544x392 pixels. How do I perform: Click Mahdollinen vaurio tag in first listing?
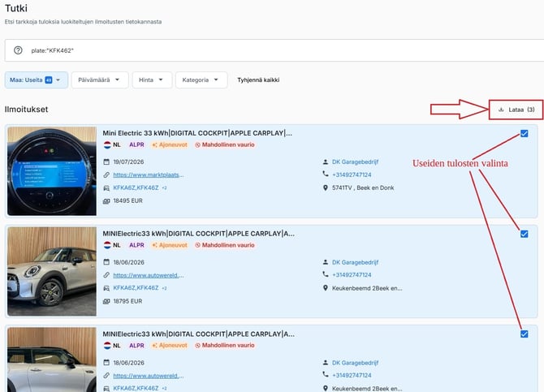pyautogui.click(x=225, y=144)
